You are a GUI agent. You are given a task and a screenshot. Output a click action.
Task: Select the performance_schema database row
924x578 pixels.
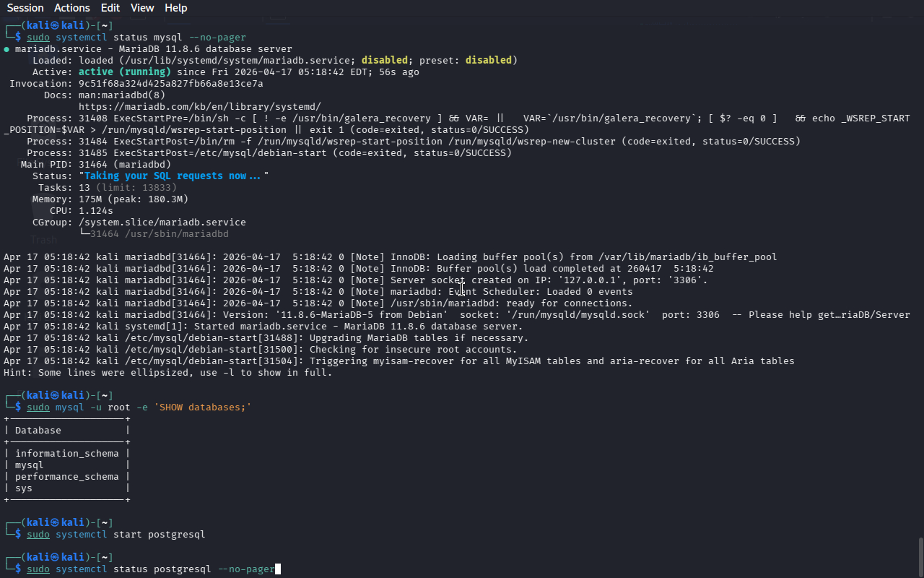66,476
